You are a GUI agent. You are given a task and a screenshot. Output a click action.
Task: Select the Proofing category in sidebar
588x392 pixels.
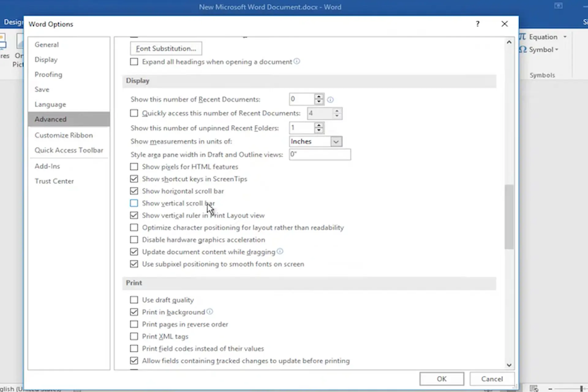[x=48, y=74]
